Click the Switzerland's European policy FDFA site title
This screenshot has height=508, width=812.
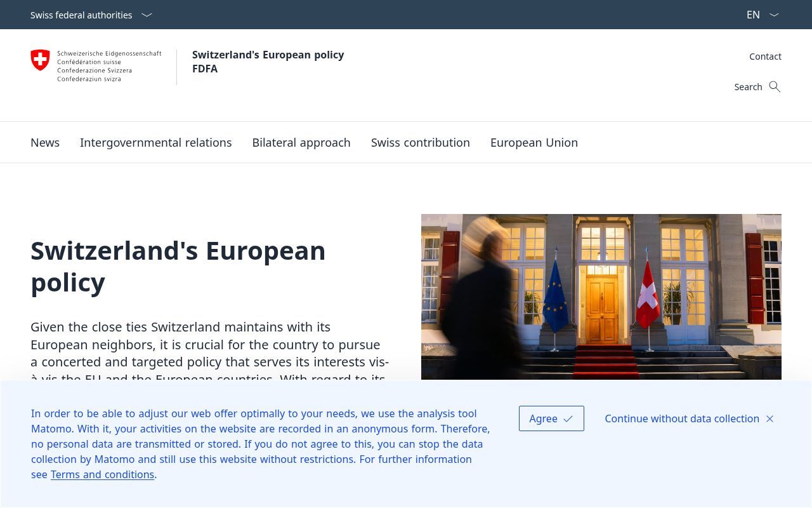coord(268,62)
